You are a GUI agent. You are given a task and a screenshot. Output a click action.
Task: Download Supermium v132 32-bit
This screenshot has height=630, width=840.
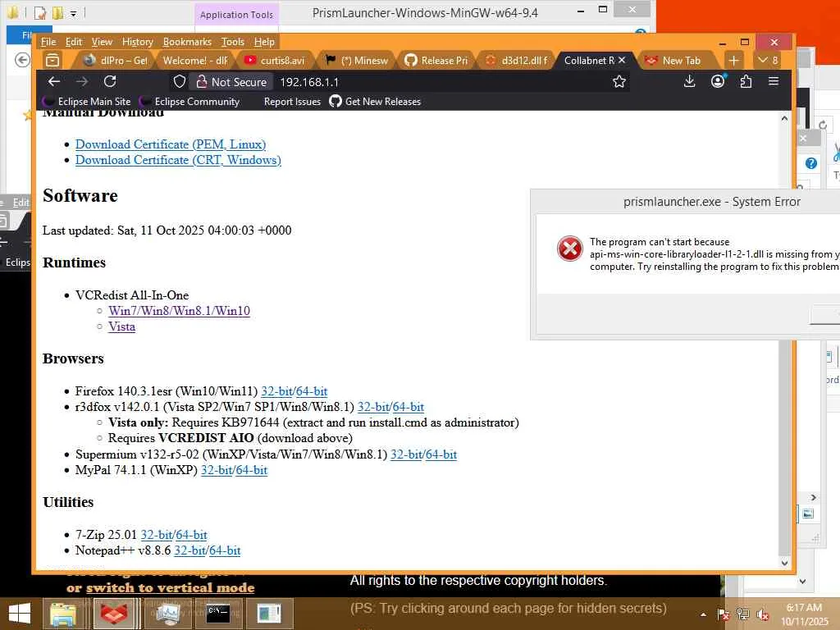tap(405, 454)
